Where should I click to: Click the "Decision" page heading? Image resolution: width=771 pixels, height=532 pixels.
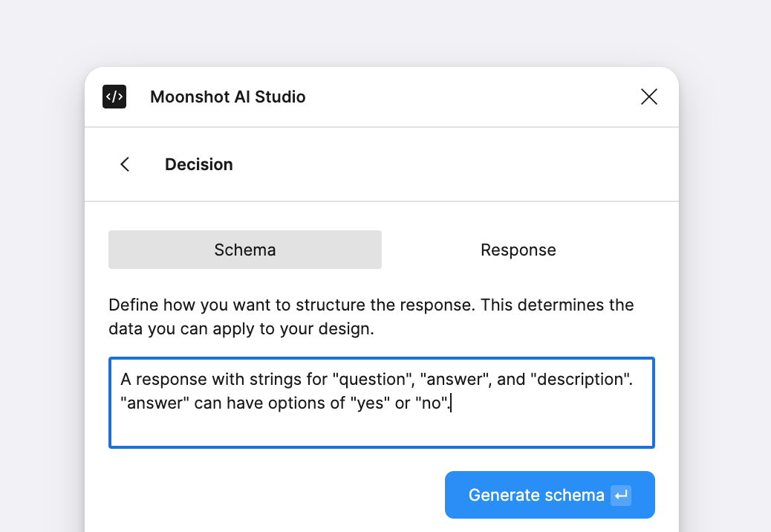(199, 164)
